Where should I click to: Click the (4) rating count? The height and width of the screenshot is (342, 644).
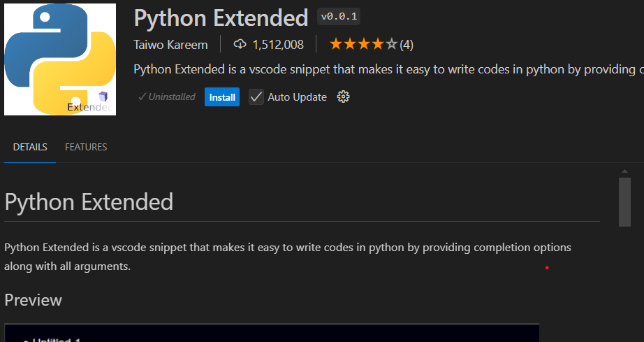407,45
